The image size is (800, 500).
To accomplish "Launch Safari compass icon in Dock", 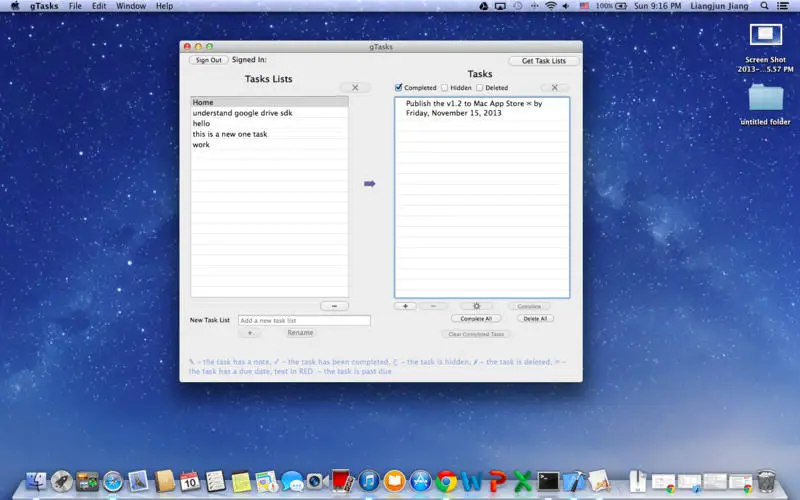I will (x=113, y=481).
